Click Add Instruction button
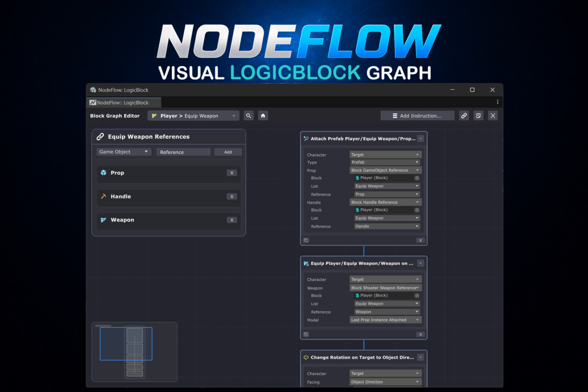This screenshot has width=588, height=392. 417,116
